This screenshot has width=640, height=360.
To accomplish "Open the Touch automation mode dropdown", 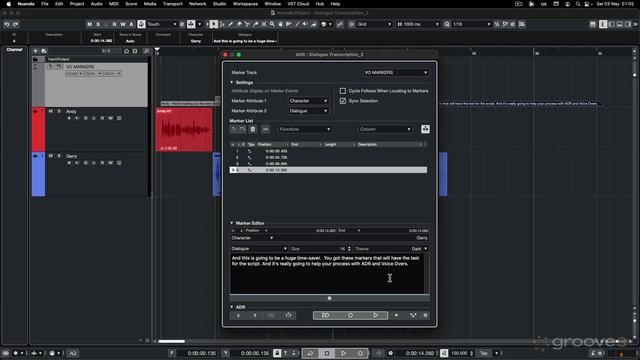I will [162, 24].
